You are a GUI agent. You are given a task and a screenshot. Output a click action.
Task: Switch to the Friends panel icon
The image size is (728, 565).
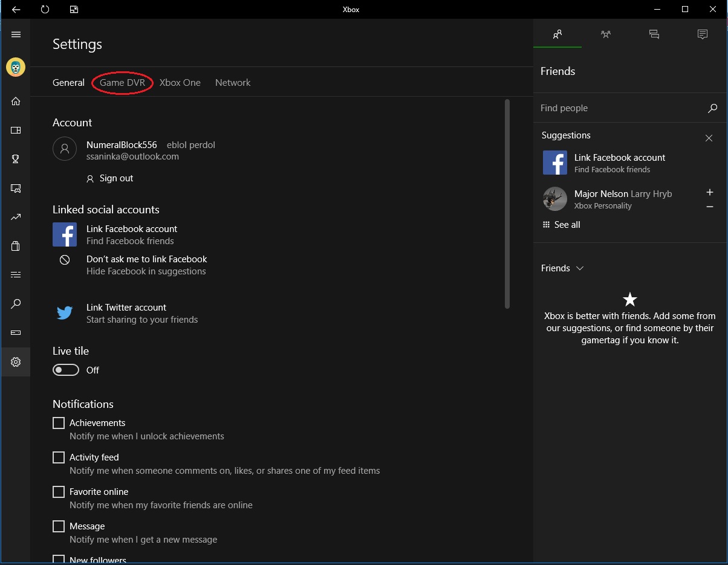click(557, 34)
